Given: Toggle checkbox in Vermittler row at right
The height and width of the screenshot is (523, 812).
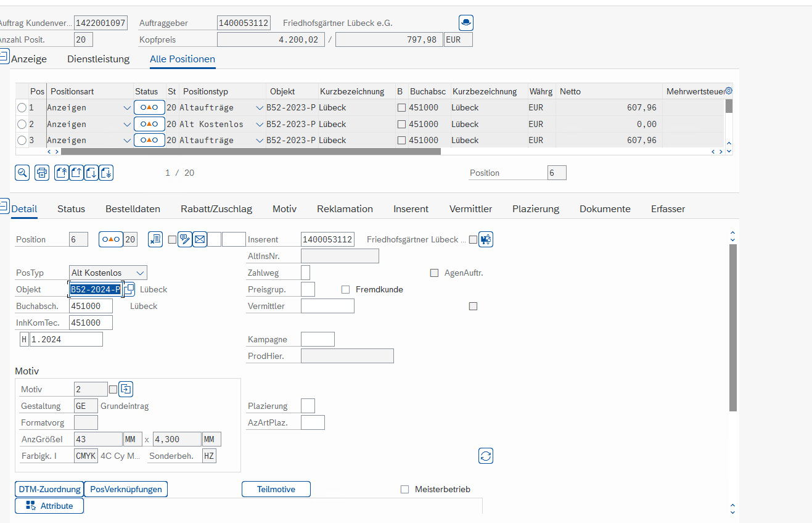Looking at the screenshot, I should pyautogui.click(x=474, y=306).
